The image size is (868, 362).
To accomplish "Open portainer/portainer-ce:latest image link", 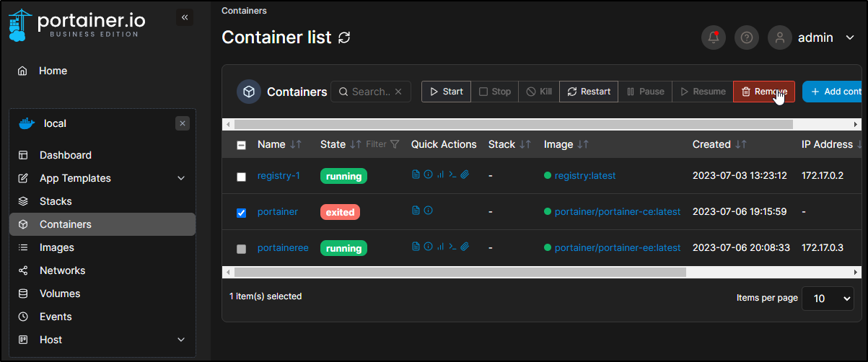I will [618, 211].
